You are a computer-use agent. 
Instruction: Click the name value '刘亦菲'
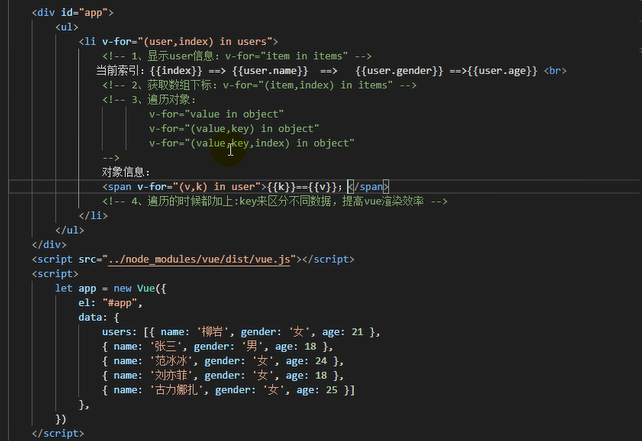point(171,375)
